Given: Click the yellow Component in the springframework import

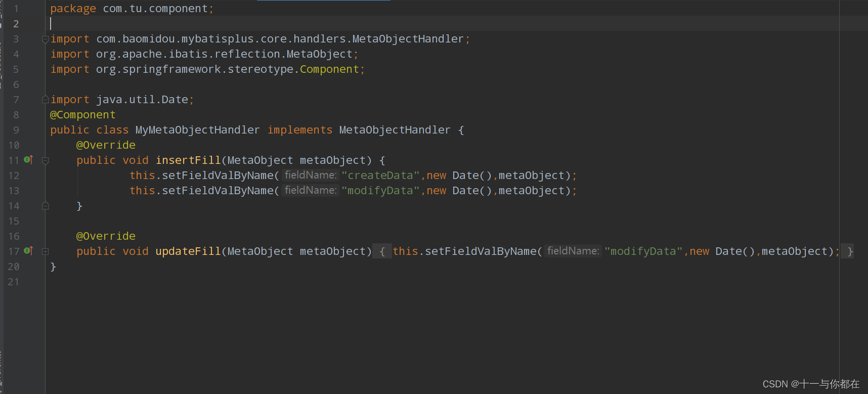Looking at the screenshot, I should coord(329,69).
